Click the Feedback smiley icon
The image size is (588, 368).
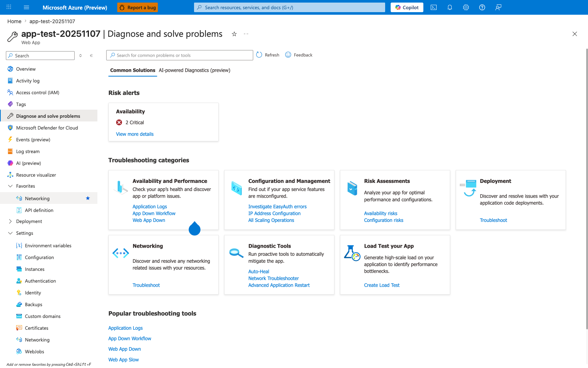[288, 55]
